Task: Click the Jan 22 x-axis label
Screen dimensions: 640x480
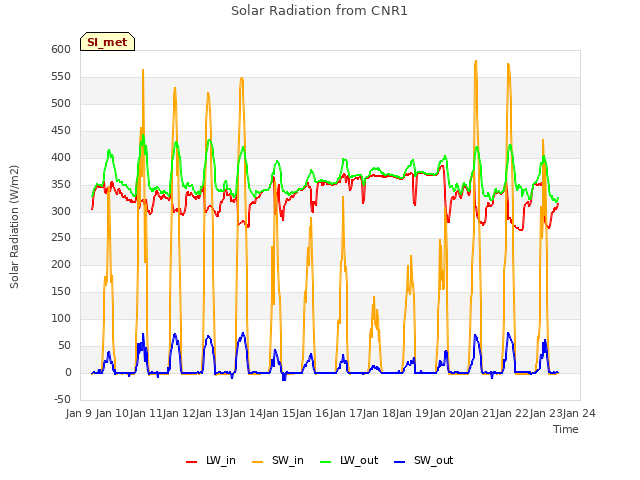Action: coord(512,413)
